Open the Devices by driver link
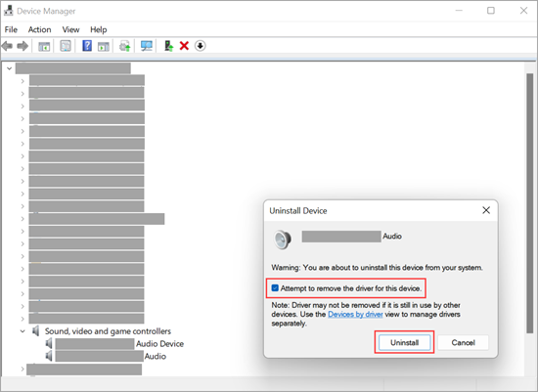Screen dimensions: 538x392 tap(355, 314)
